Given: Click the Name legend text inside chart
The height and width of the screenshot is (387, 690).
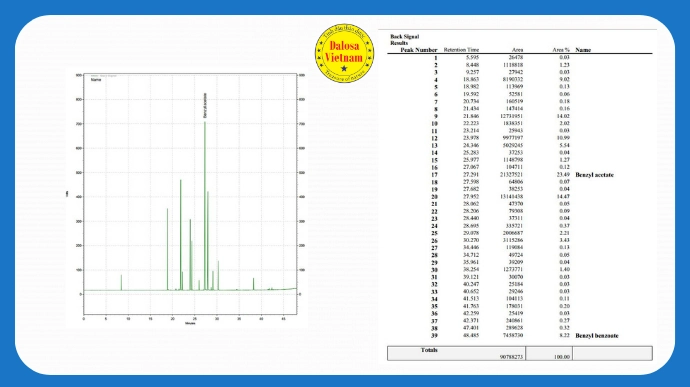Looking at the screenshot, I should tap(95, 80).
